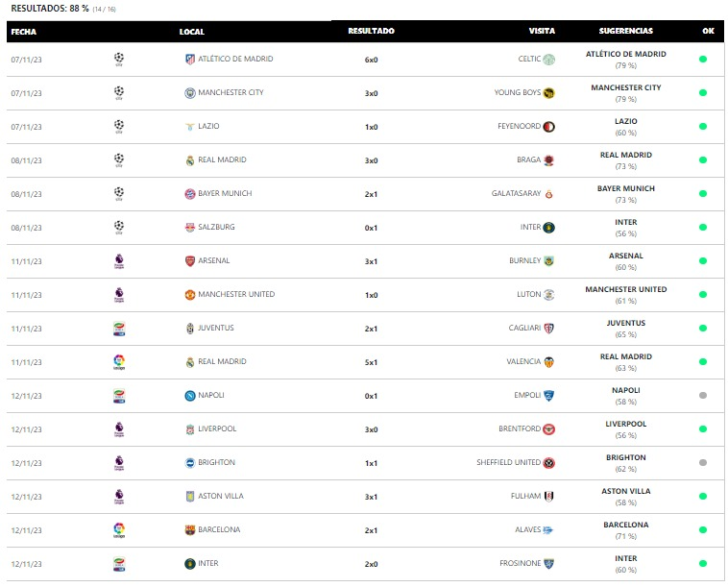Click the RESULTADO column header
Screen dimensions: 728x587
[x=371, y=31]
